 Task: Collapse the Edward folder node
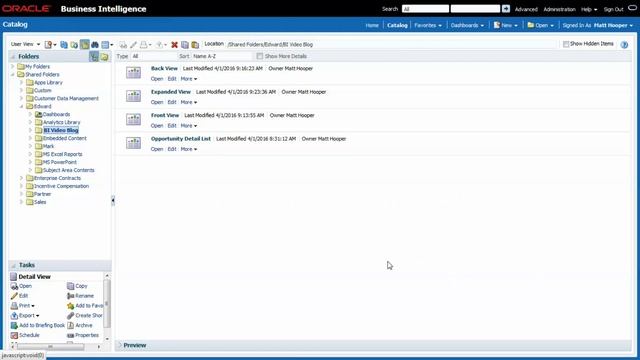tap(21, 107)
